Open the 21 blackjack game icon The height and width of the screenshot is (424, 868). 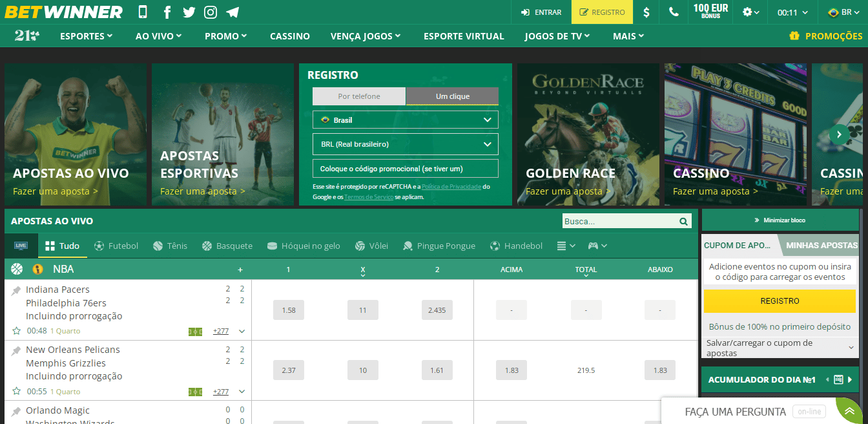[x=27, y=36]
